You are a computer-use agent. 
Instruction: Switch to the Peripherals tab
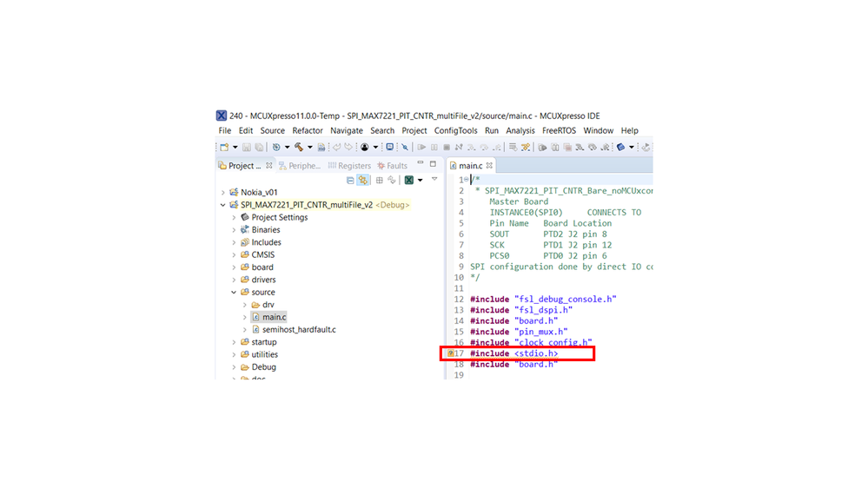coord(300,166)
